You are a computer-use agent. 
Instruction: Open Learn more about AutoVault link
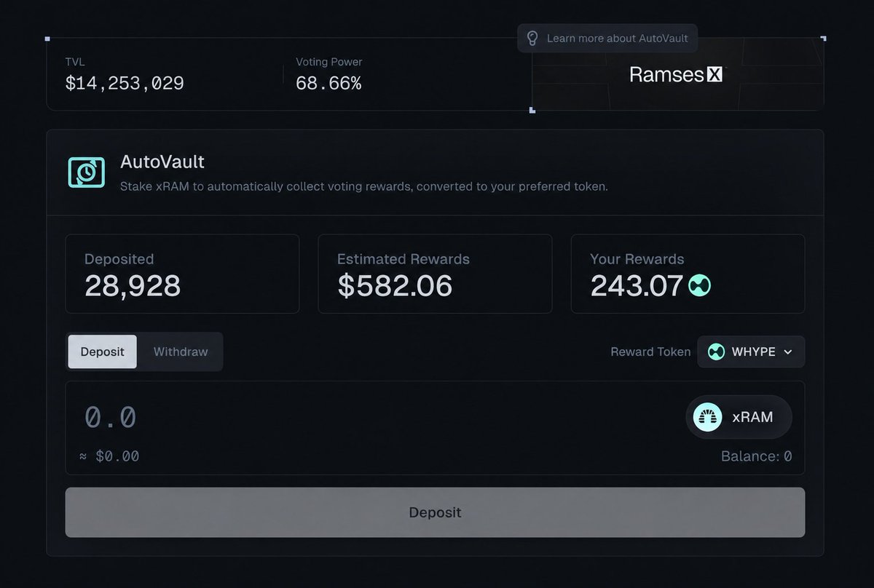(607, 38)
